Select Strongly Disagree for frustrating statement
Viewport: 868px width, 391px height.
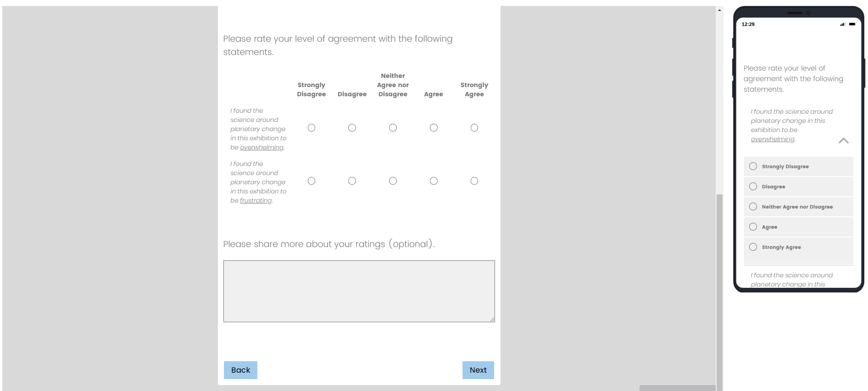coord(312,181)
